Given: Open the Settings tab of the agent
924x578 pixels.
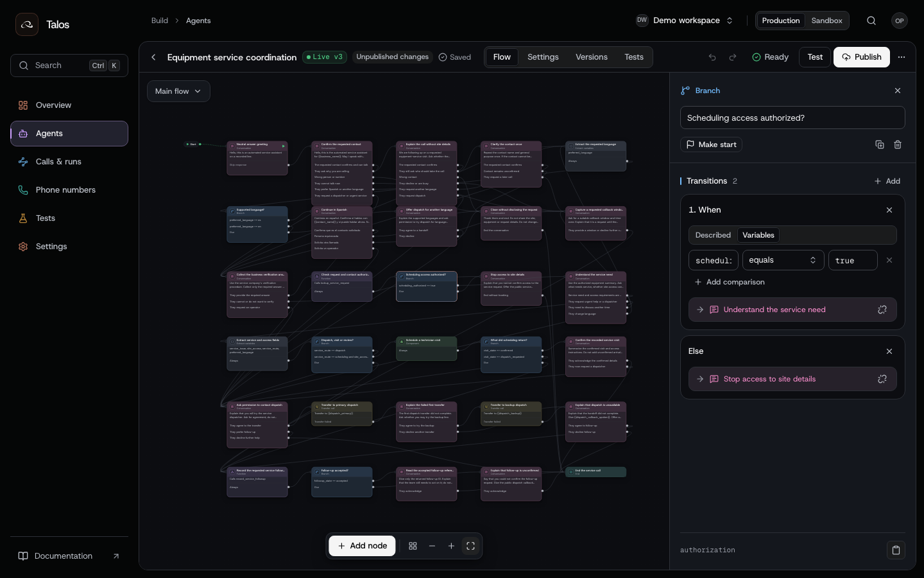Looking at the screenshot, I should pos(543,57).
